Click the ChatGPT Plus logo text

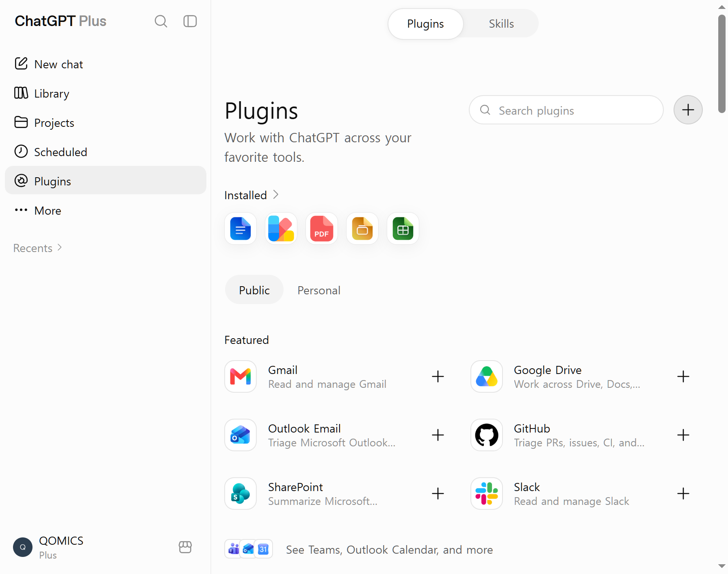tap(61, 21)
